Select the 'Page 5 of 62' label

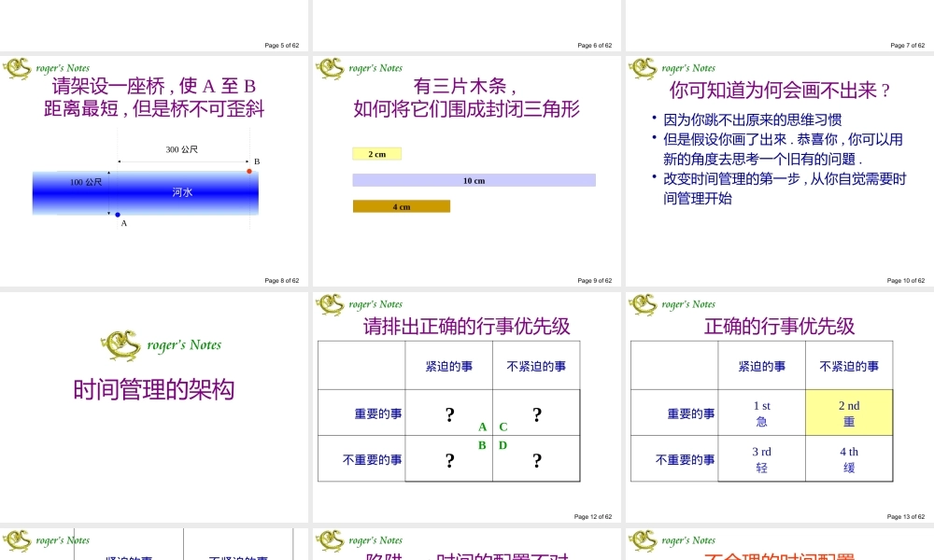(x=282, y=45)
